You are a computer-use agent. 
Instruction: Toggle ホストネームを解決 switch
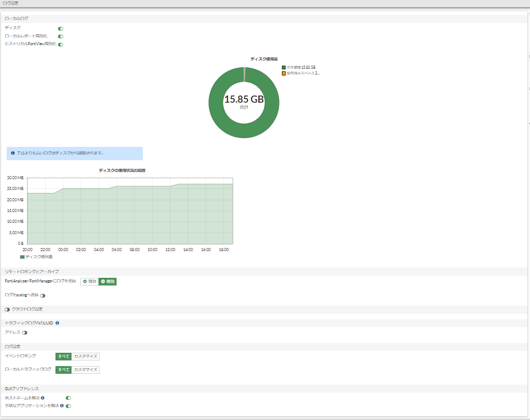tap(68, 398)
